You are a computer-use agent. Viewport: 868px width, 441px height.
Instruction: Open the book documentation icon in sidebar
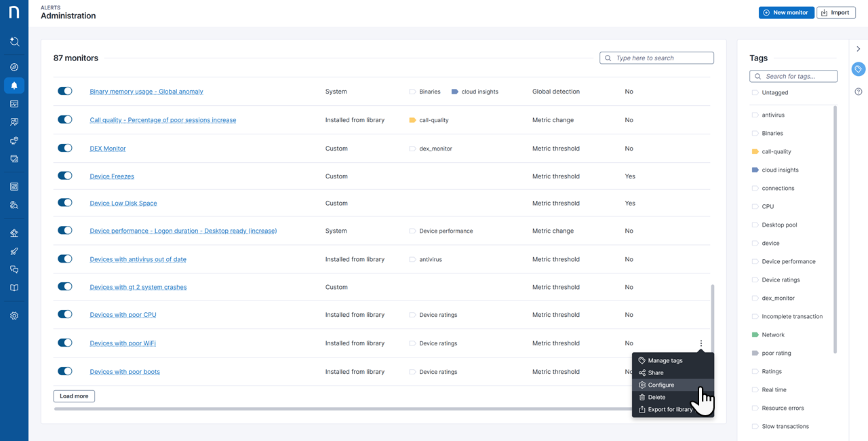click(x=14, y=288)
